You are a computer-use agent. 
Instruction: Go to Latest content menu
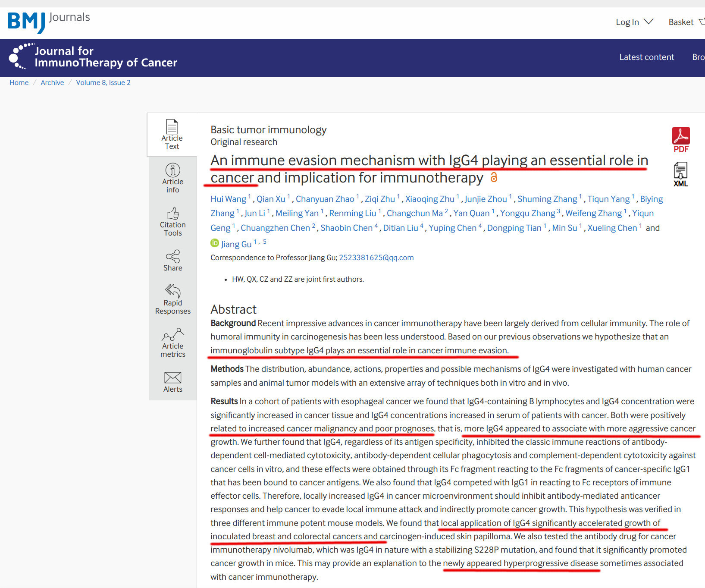(646, 57)
